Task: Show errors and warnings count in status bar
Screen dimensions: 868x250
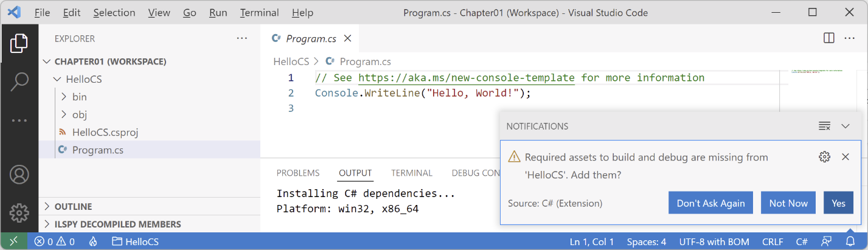Action: tap(55, 241)
